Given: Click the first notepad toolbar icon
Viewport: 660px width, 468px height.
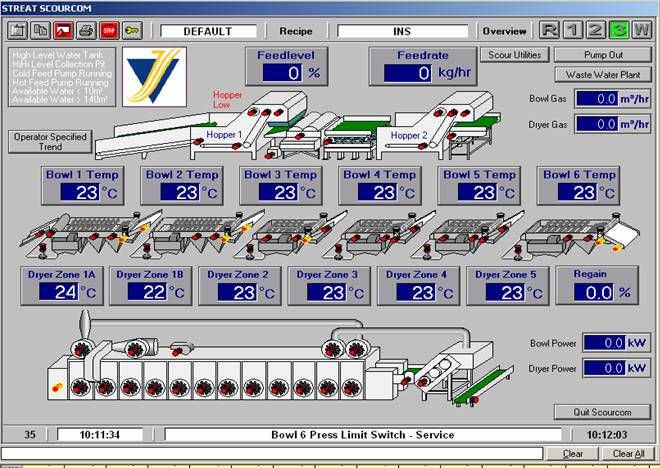Looking at the screenshot, I should 17,31.
